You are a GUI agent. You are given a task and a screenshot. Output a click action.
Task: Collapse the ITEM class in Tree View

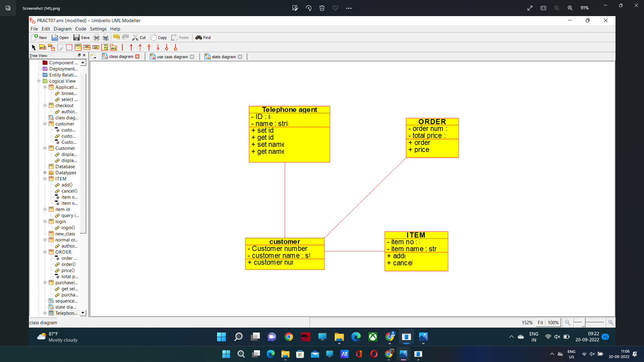(x=45, y=179)
